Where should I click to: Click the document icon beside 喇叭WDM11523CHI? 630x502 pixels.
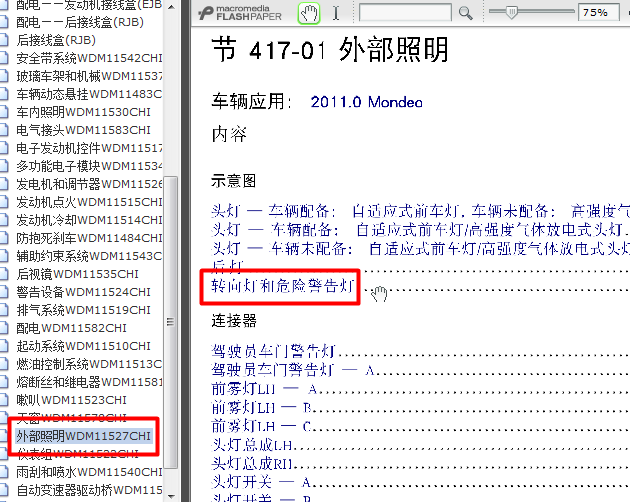pos(4,400)
